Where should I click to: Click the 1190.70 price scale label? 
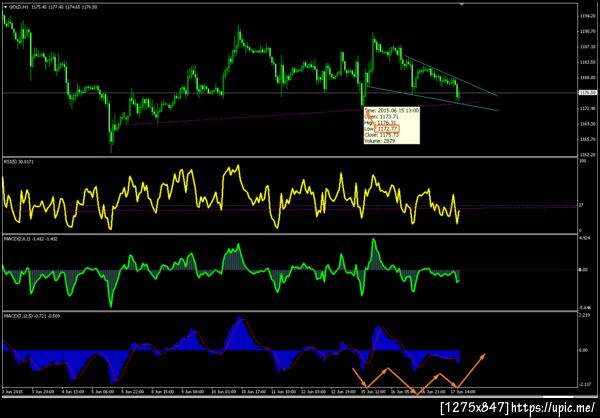pyautogui.click(x=586, y=32)
